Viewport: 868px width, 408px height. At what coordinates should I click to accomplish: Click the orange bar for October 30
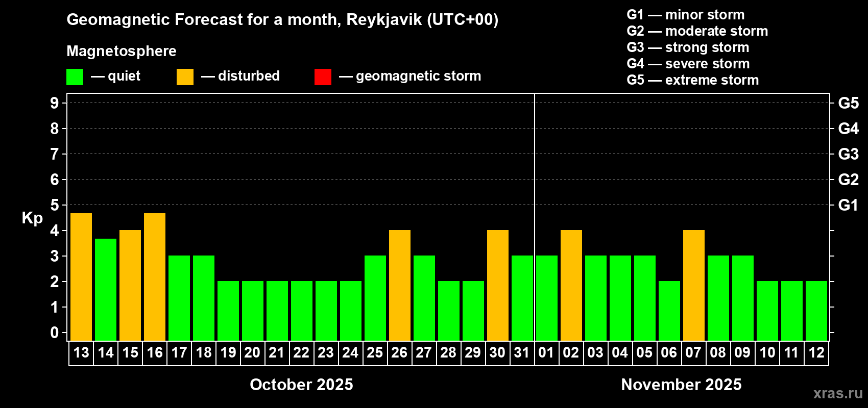498,286
